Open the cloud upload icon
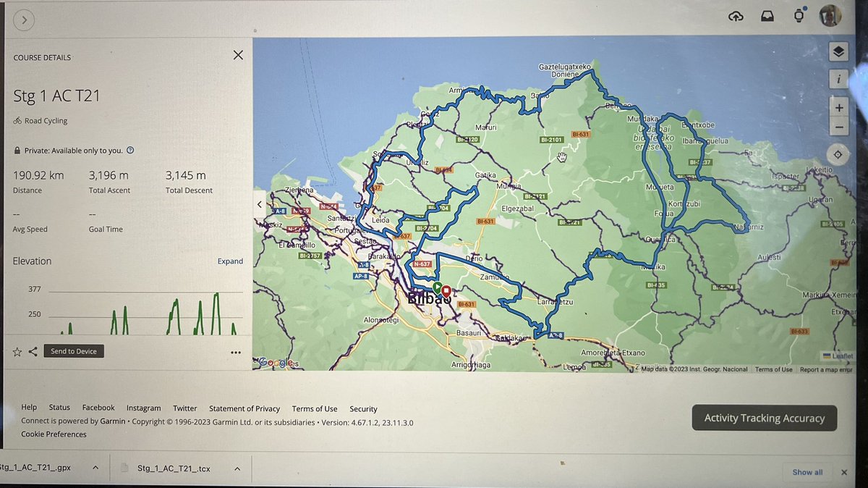Image resolution: width=868 pixels, height=488 pixels. tap(736, 17)
